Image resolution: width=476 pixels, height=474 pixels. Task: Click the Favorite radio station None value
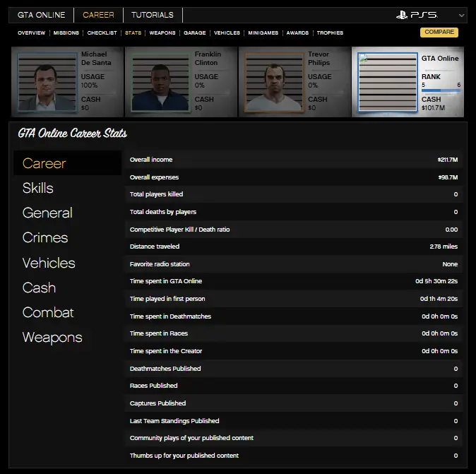[x=450, y=264]
